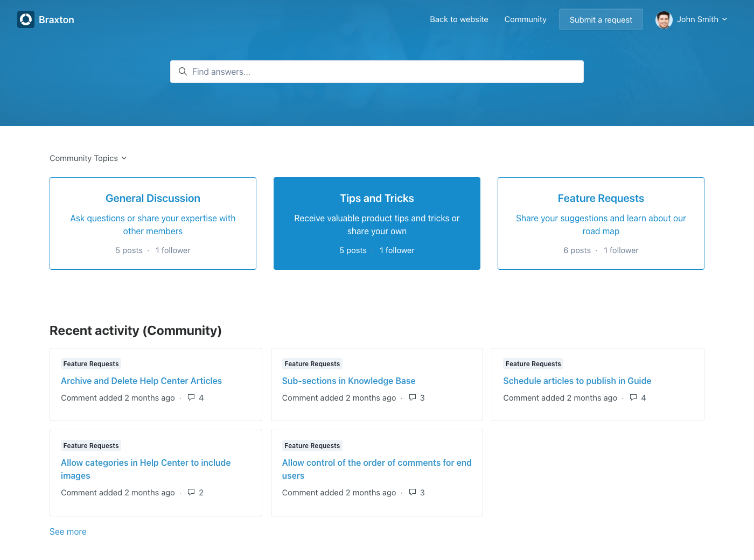The width and height of the screenshot is (754, 560).
Task: Click comment icon on Sub-sections in Knowledge Base
Action: [x=413, y=397]
